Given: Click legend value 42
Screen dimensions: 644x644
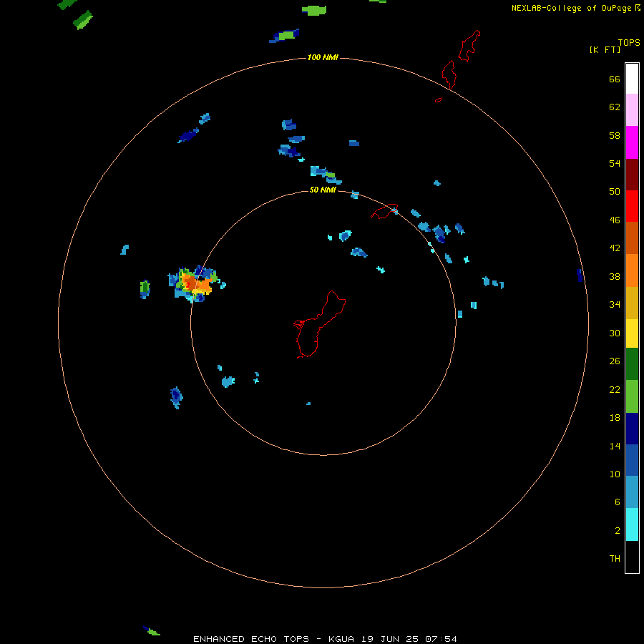Looking at the screenshot, I should (615, 248).
